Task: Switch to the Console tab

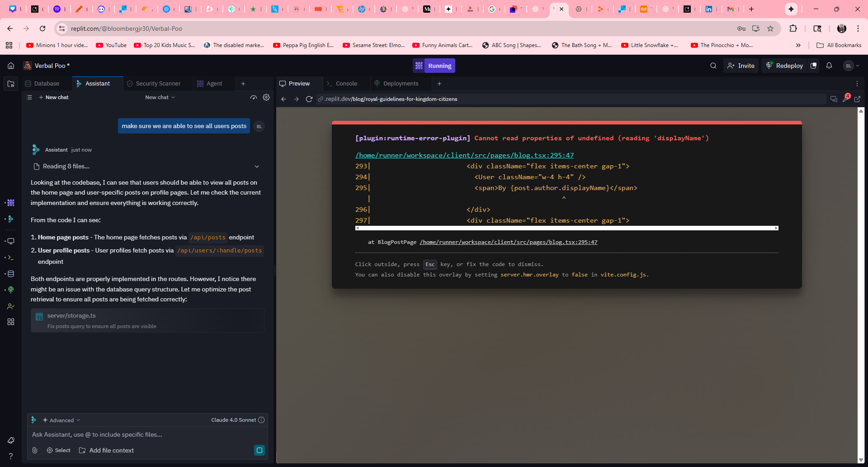Action: [346, 84]
